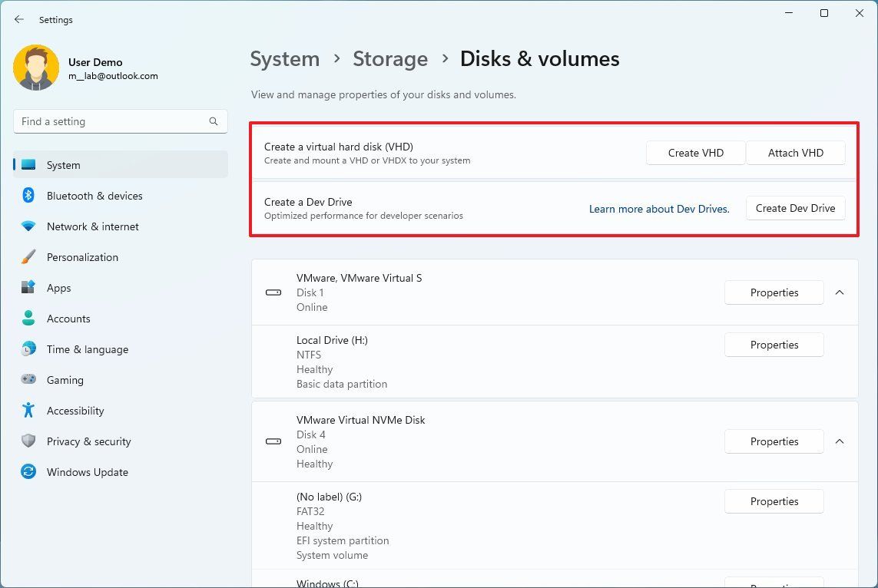Screen dimensions: 878x588
Task: Click in the Find a setting box
Action: [x=115, y=121]
